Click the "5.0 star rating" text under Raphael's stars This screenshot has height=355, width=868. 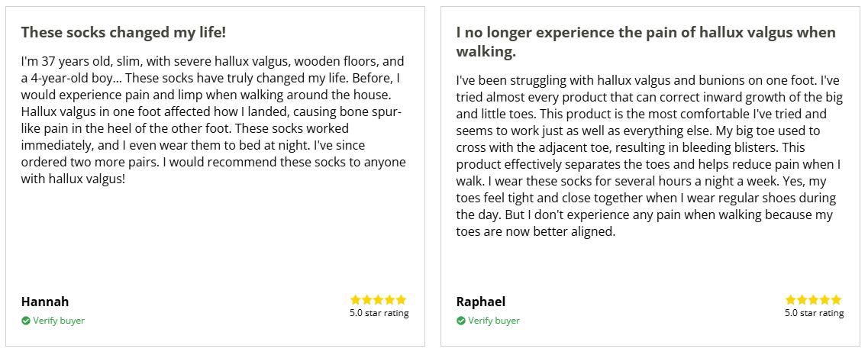[x=814, y=313]
